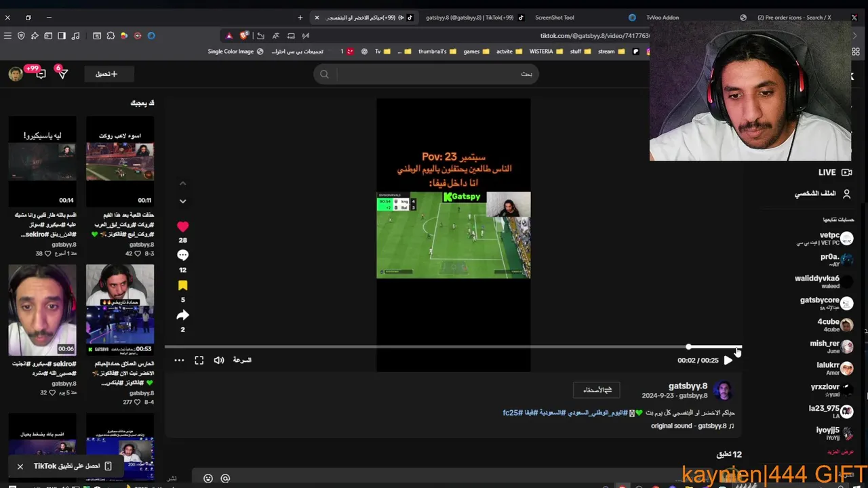Enter fullscreen mode in the video player
The image size is (868, 488).
pos(199,361)
